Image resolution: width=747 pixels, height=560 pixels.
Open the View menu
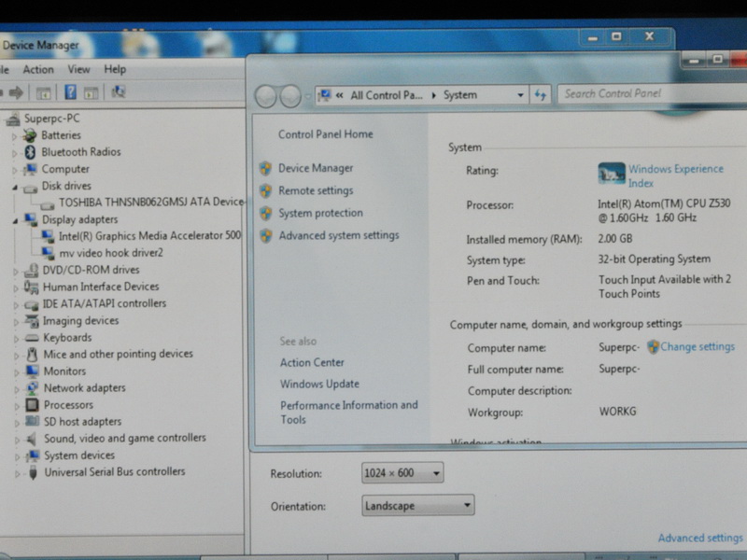click(x=78, y=69)
